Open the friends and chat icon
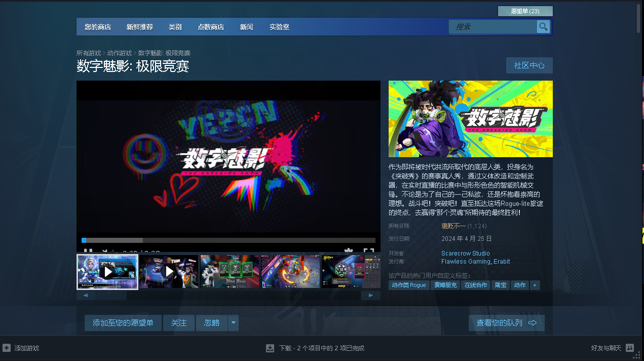 point(629,348)
